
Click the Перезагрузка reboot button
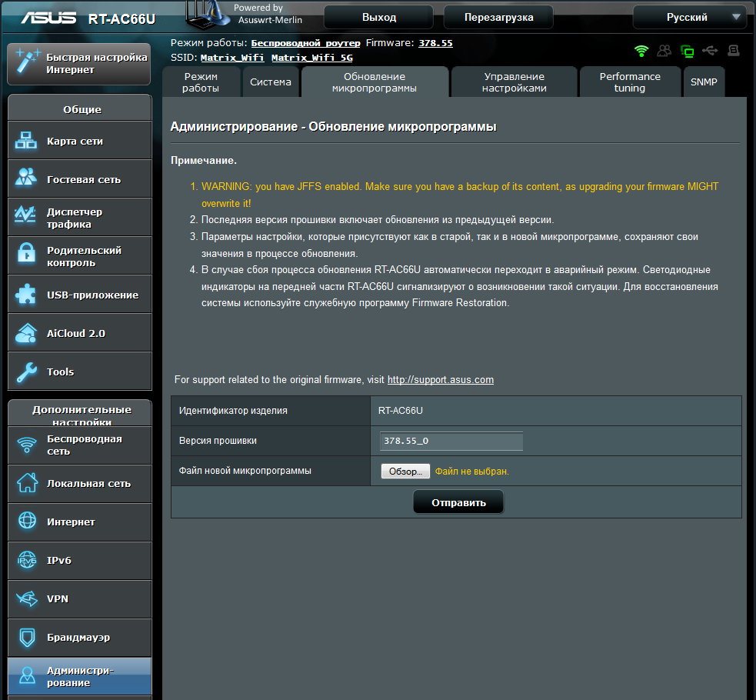(x=498, y=18)
